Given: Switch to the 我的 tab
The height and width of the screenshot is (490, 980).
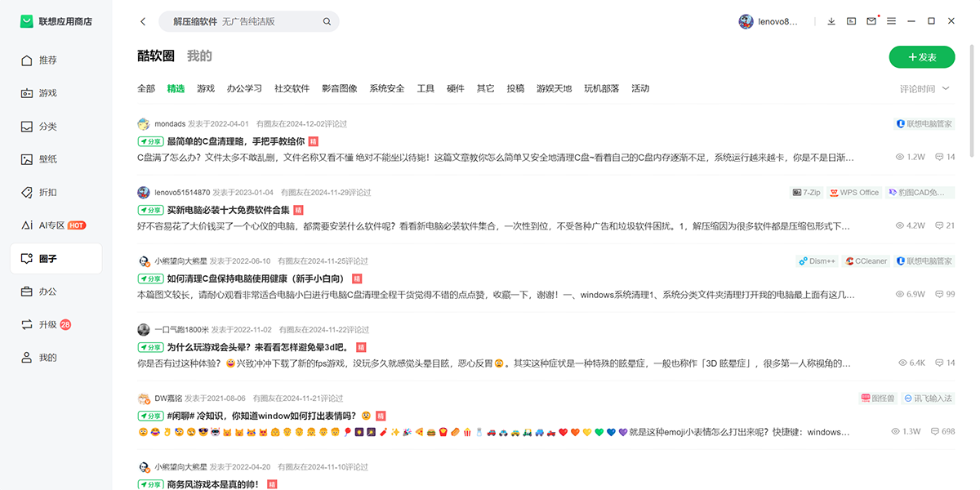Looking at the screenshot, I should pos(199,56).
